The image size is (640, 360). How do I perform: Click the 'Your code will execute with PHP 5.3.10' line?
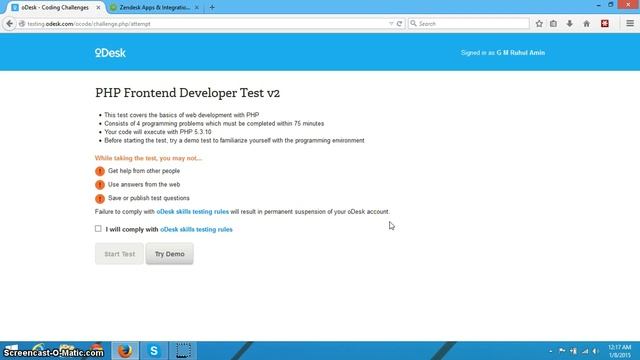[158, 132]
